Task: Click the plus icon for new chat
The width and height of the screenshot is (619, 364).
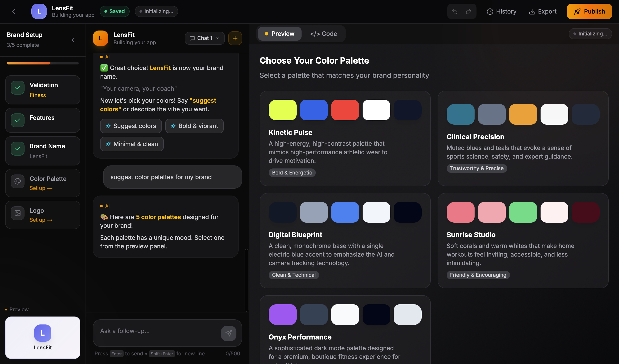Action: 235,38
